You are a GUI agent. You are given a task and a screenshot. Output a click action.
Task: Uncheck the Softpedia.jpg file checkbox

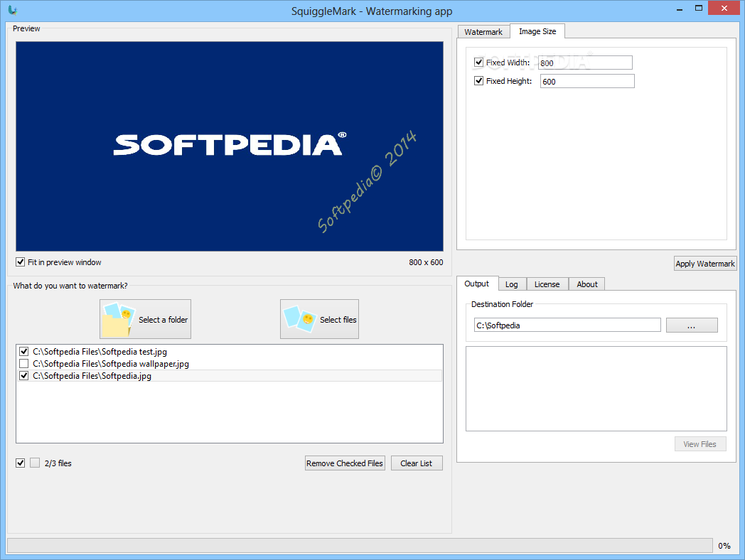[x=23, y=376]
